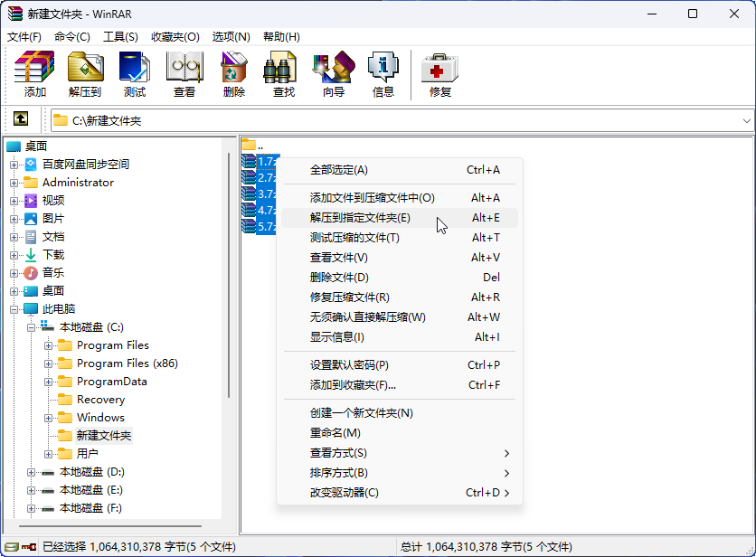Choose 添加文件到压缩文件中(O) in context menu
756x557 pixels.
point(399,198)
